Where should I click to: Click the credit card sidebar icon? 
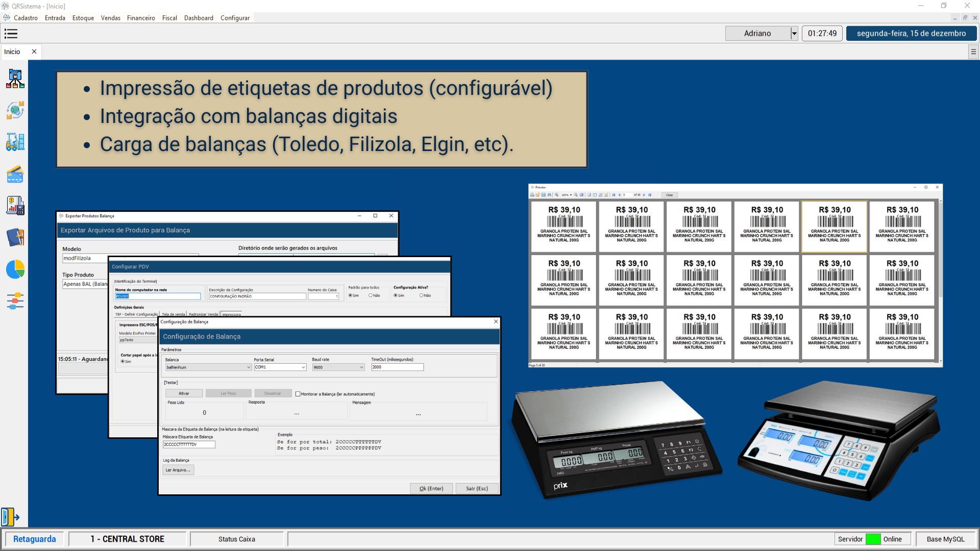(x=15, y=174)
